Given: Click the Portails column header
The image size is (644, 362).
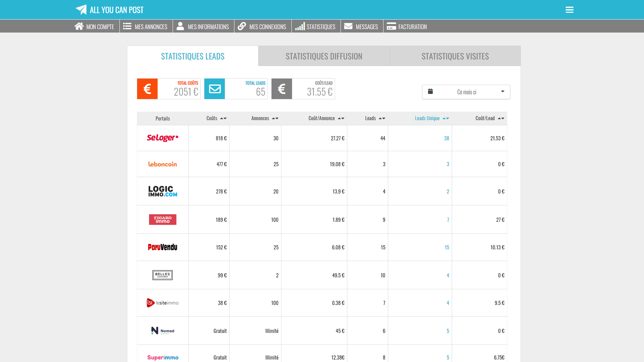Looking at the screenshot, I should tap(163, 118).
